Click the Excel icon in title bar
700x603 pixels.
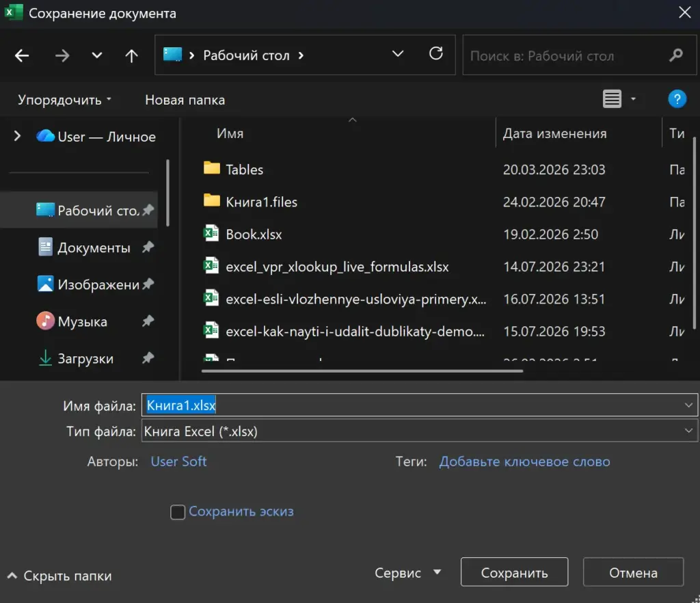(x=13, y=12)
